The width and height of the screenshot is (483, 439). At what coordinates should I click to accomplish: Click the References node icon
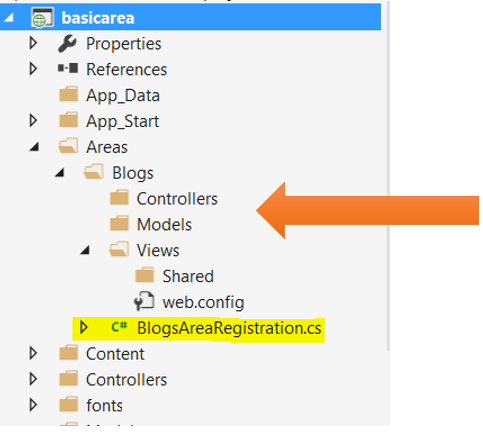tap(68, 68)
